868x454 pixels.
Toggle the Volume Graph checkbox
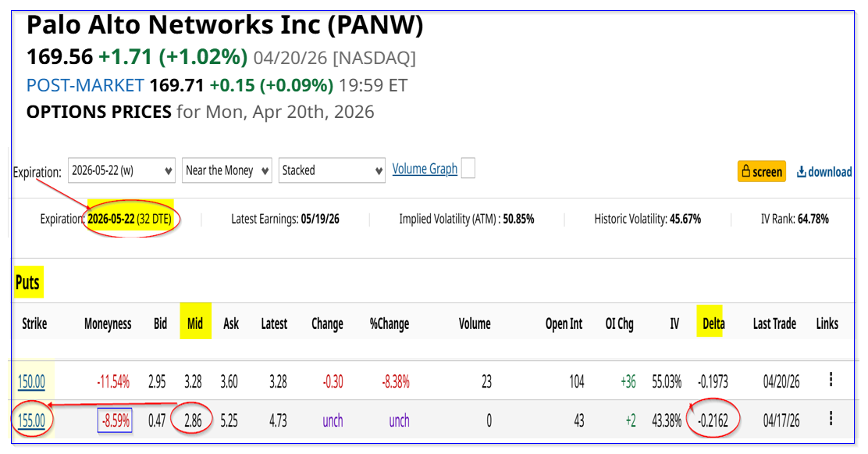(x=468, y=168)
